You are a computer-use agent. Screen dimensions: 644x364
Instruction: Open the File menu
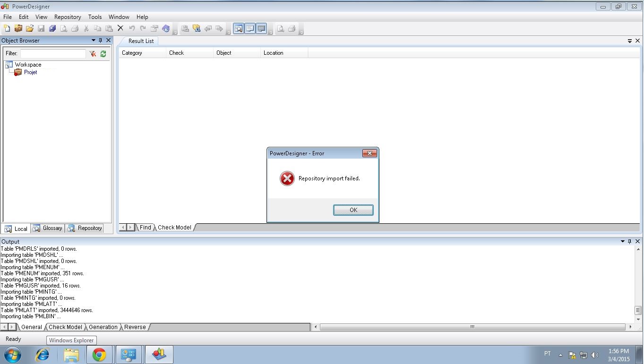pyautogui.click(x=8, y=17)
